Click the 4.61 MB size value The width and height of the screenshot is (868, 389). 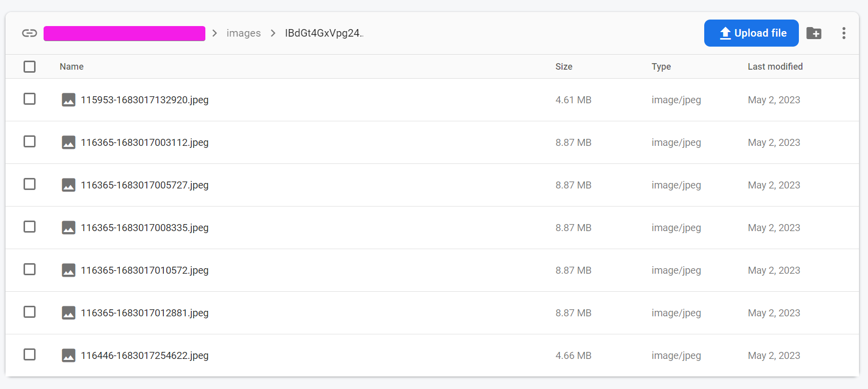click(x=573, y=100)
